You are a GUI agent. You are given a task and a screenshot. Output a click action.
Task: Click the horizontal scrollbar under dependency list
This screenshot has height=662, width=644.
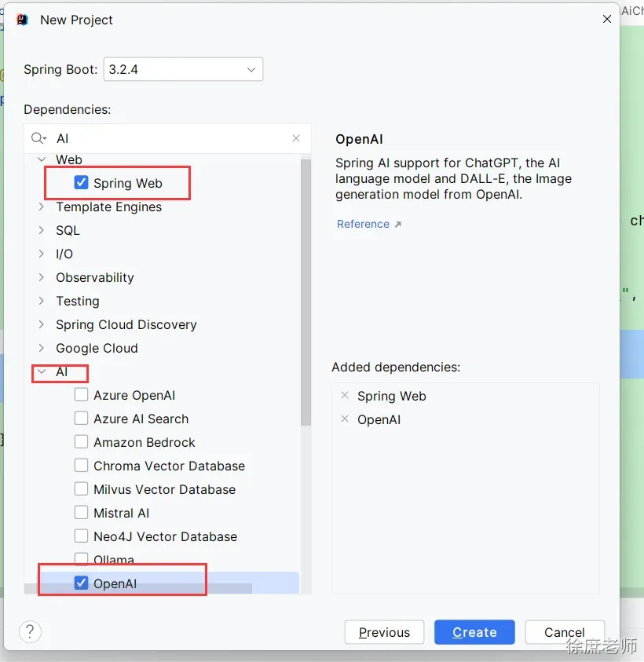pyautogui.click(x=138, y=588)
